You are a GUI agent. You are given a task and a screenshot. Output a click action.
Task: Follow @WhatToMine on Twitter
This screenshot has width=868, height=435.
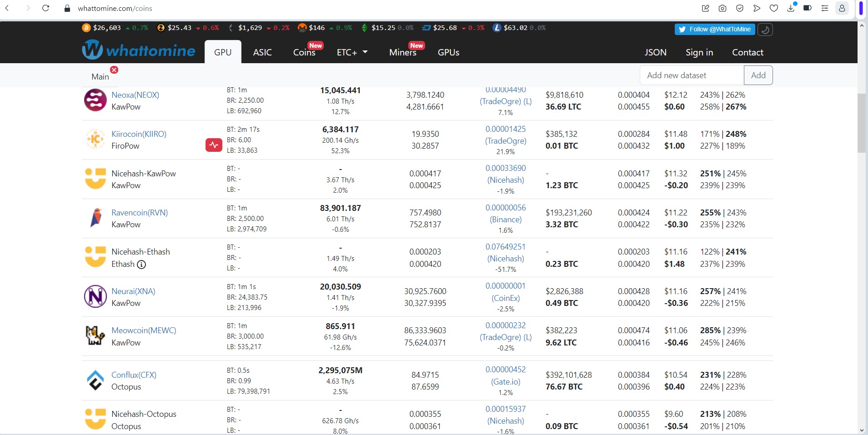[715, 29]
